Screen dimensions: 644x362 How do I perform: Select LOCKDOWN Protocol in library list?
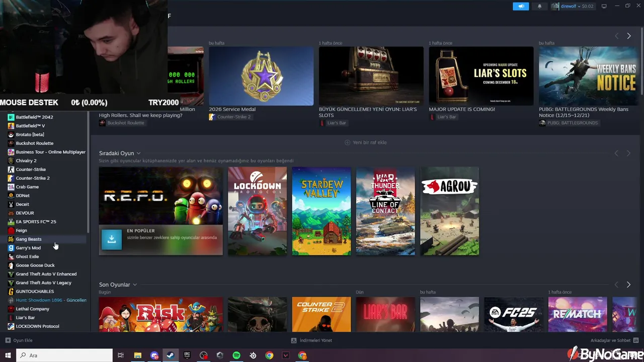click(x=37, y=326)
